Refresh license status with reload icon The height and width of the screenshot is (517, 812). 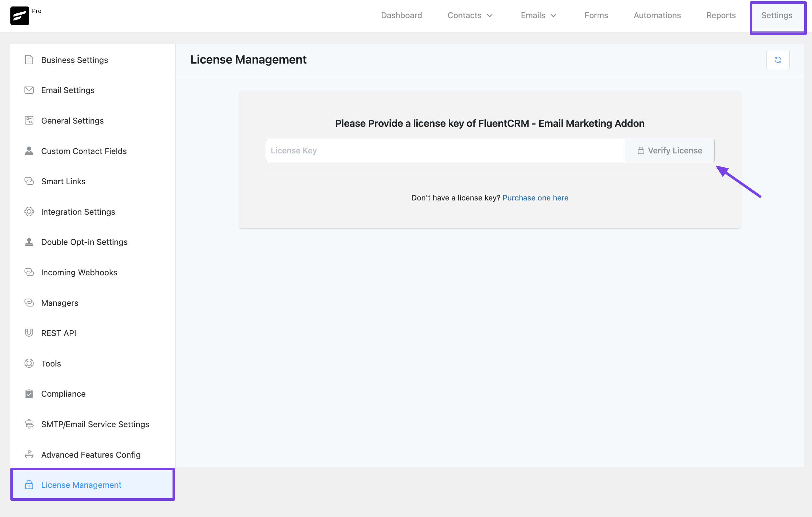point(778,60)
